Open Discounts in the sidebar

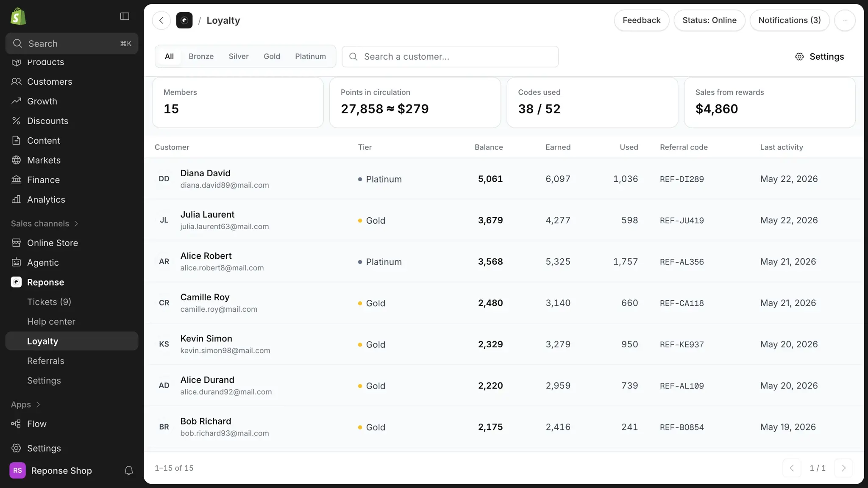[x=72, y=121]
